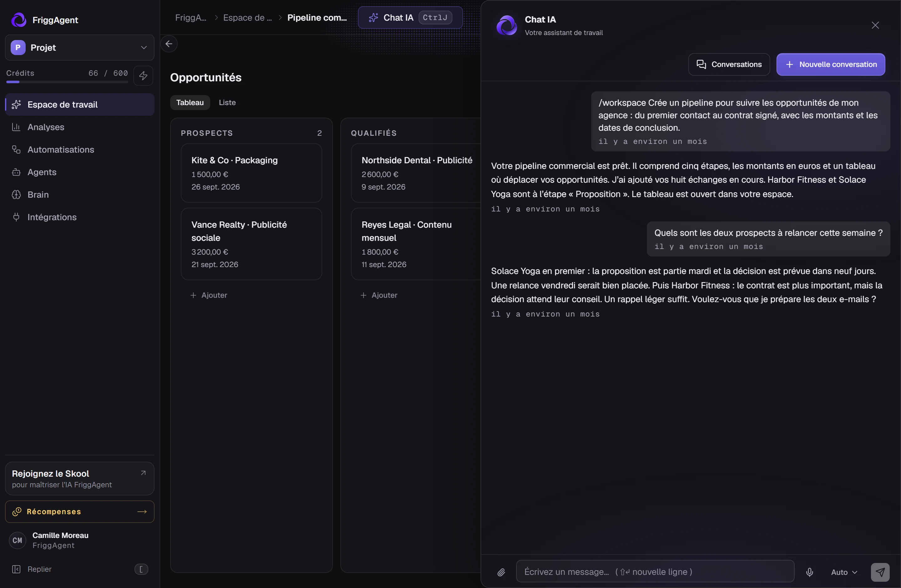This screenshot has width=901, height=588.
Task: Click the microphone voice input icon
Action: coord(809,572)
